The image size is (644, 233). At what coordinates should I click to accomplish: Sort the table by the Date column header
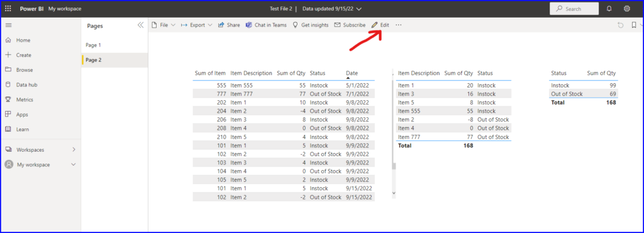tap(352, 73)
